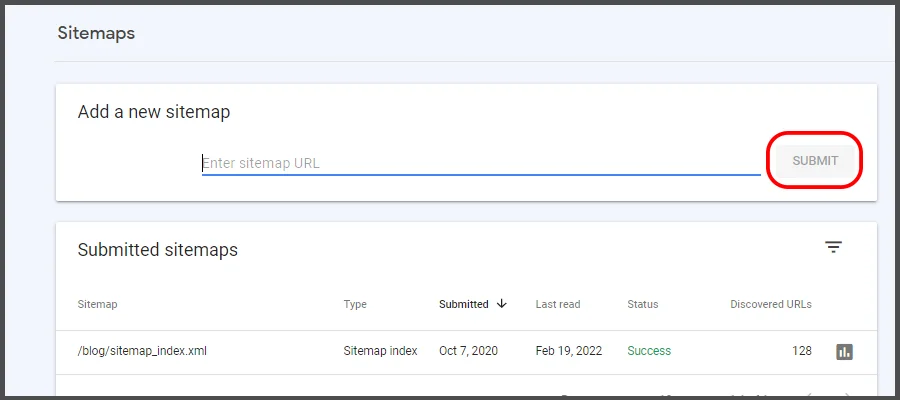
Task: Sort by the Last read column
Action: coord(557,304)
